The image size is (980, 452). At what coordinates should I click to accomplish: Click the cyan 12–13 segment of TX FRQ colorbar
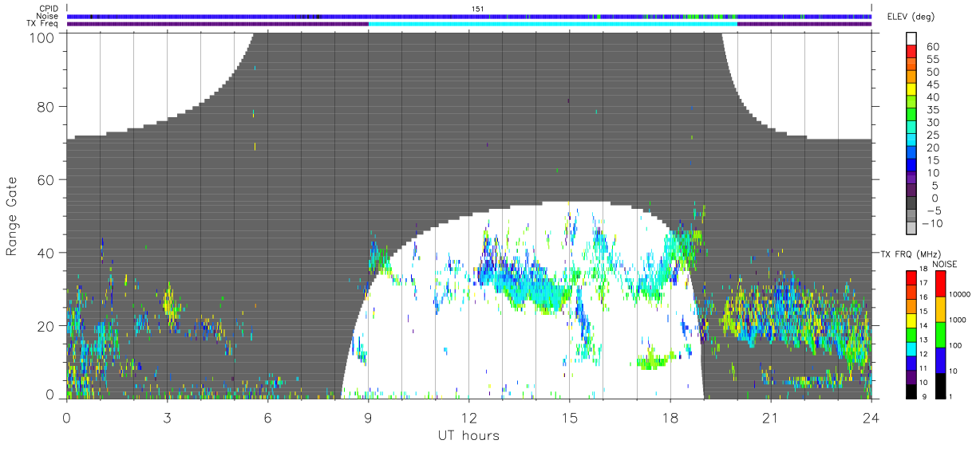912,348
